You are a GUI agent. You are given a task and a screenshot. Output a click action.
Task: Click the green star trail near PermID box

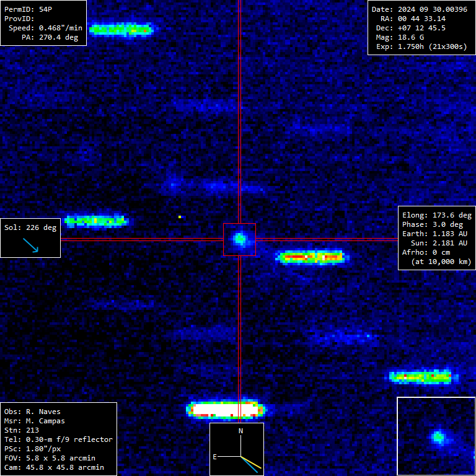[x=121, y=30]
